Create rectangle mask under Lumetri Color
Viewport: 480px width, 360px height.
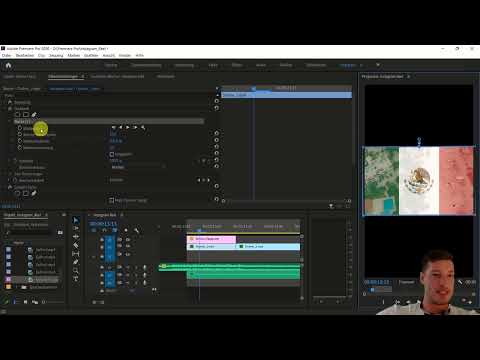[26, 193]
